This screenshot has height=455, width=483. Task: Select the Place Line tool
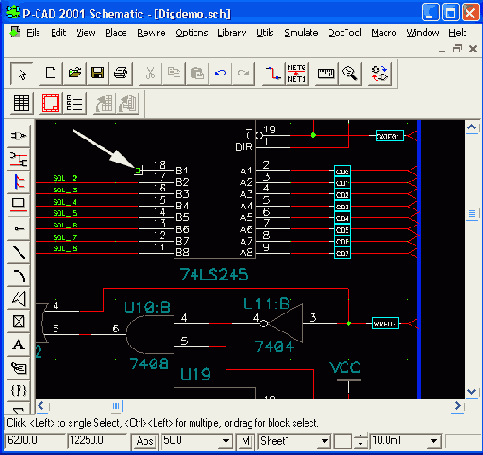tap(18, 252)
